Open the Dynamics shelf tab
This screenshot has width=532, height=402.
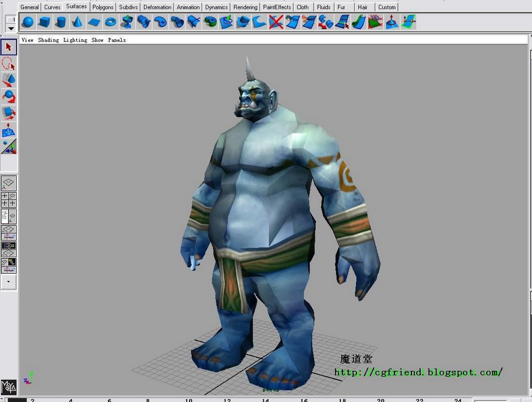tap(216, 7)
